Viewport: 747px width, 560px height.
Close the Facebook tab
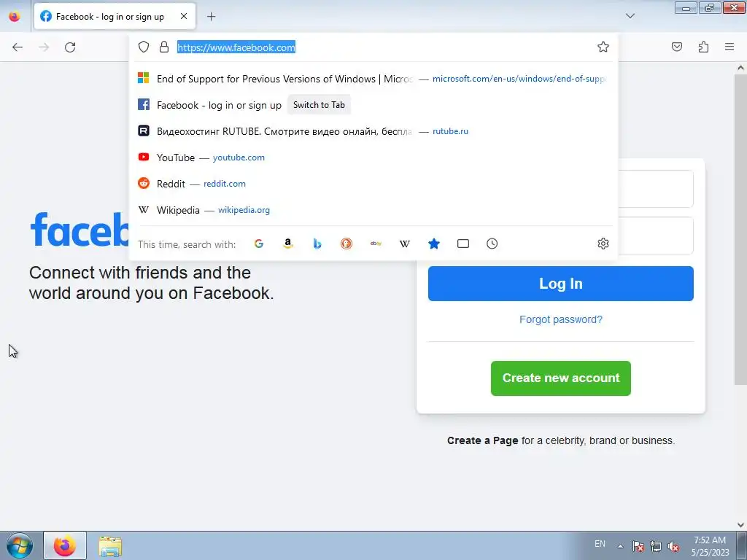184,16
